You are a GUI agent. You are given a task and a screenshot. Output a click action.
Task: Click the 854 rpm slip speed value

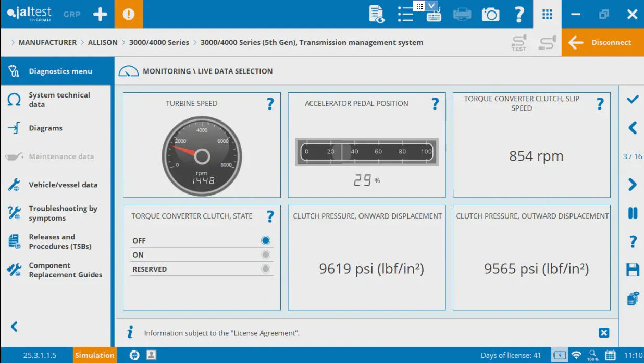click(536, 156)
